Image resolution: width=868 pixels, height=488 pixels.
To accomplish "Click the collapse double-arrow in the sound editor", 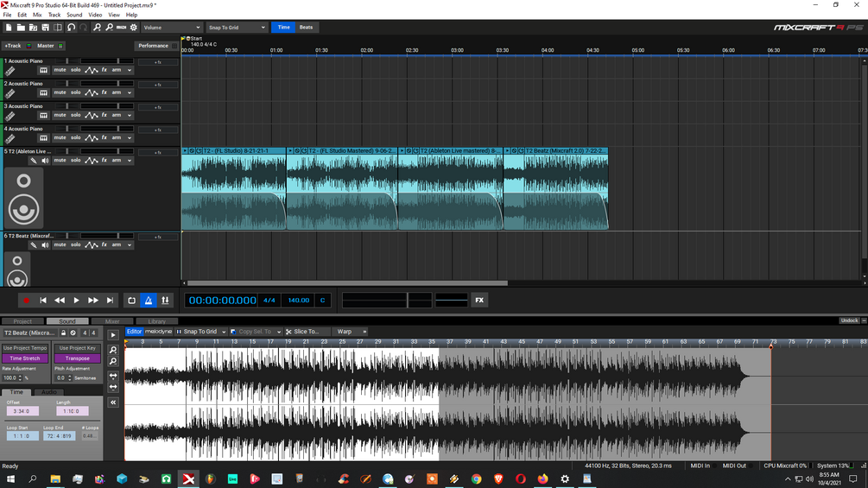I will [113, 402].
